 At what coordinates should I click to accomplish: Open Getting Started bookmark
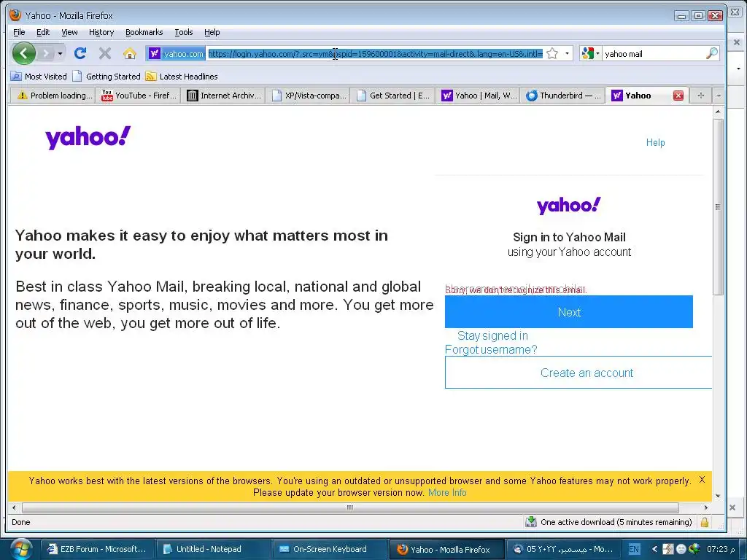tap(107, 76)
